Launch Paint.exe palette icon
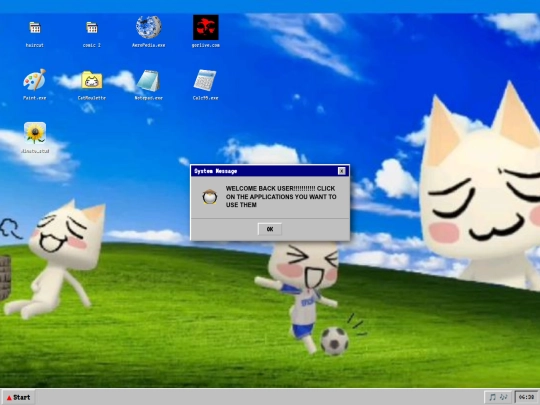 pyautogui.click(x=34, y=80)
